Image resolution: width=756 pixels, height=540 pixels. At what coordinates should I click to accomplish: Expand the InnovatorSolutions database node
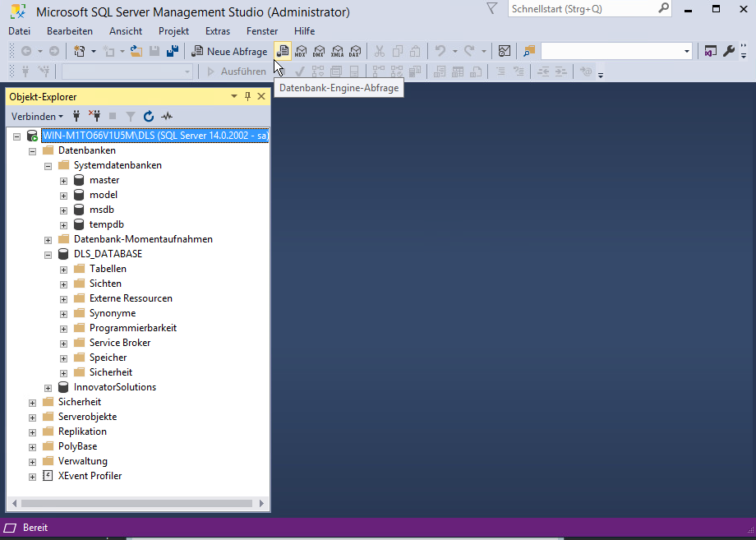pos(48,387)
